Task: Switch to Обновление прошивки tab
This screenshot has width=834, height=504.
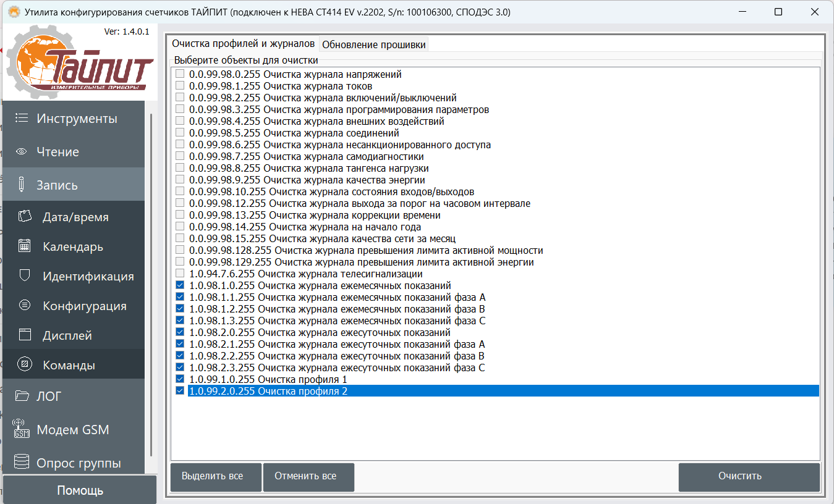Action: coord(373,44)
